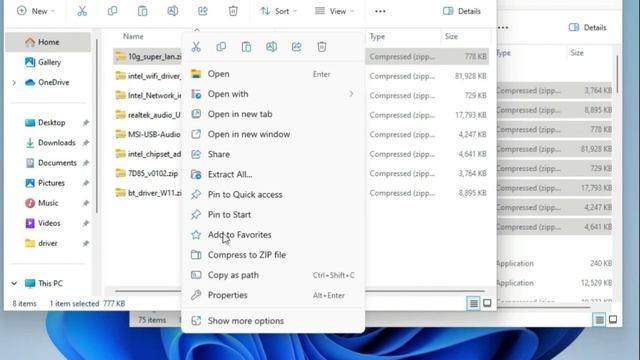Copy using the context menu copy icon
Image resolution: width=640 pixels, height=360 pixels.
(x=221, y=47)
